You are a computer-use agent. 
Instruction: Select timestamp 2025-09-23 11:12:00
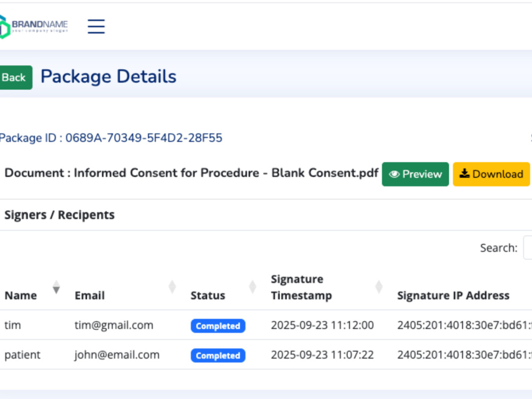click(322, 325)
